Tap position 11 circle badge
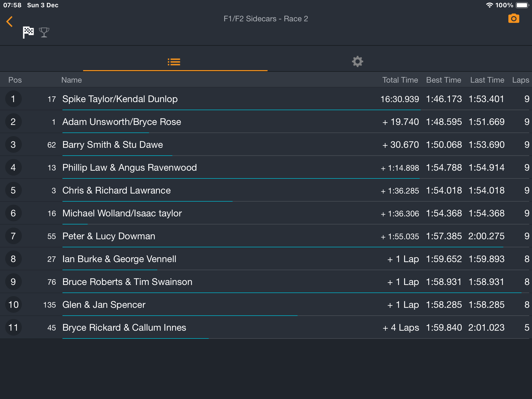Image resolution: width=532 pixels, height=399 pixels. (13, 327)
